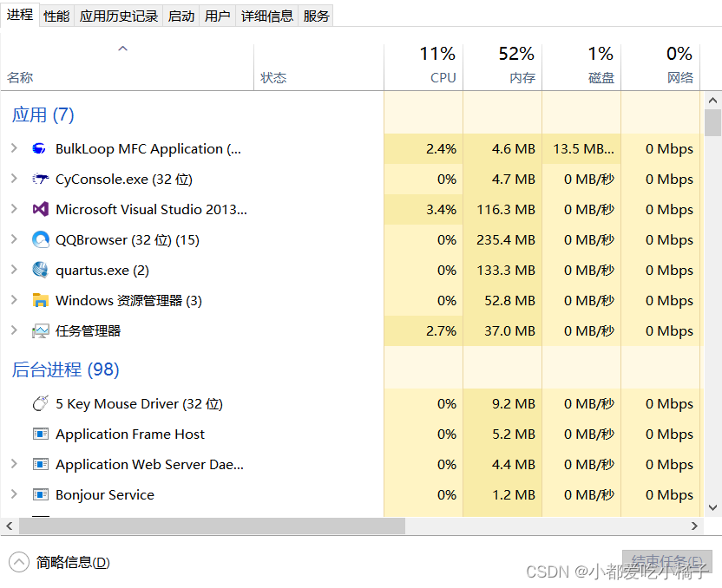Click the Microsoft Visual Studio 2013 icon
722x588 pixels.
(x=41, y=209)
